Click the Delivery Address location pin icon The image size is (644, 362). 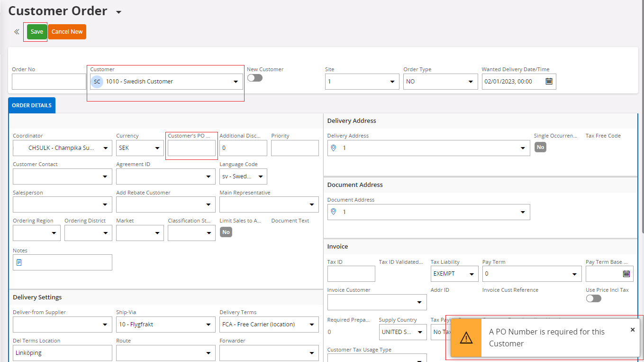coord(333,148)
